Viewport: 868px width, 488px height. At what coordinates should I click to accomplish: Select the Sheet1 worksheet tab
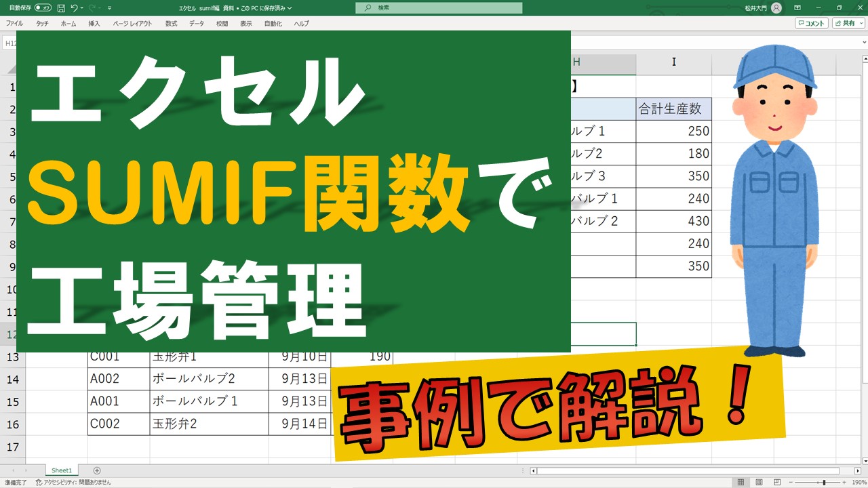click(62, 470)
